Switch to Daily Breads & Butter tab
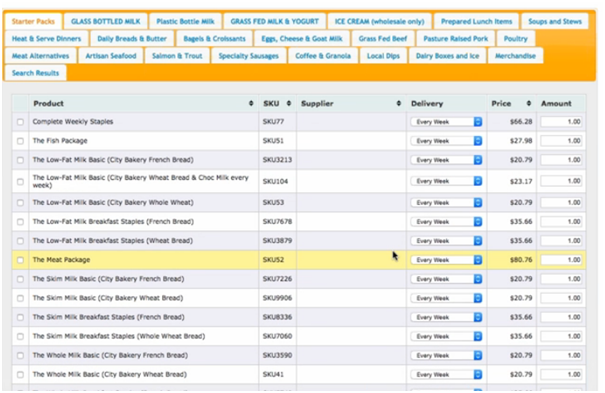The width and height of the screenshot is (605, 393). (x=132, y=39)
